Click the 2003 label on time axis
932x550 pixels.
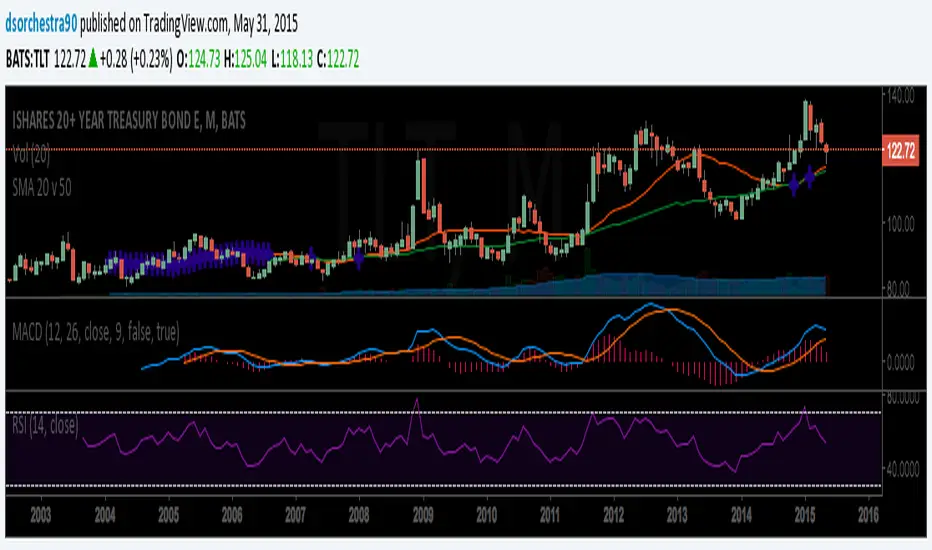[41, 515]
